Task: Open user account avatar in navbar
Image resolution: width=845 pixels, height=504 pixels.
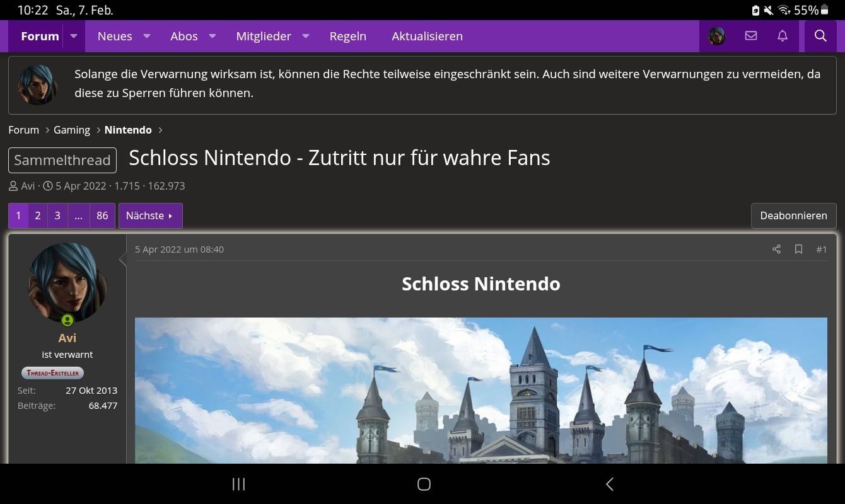Action: point(717,36)
